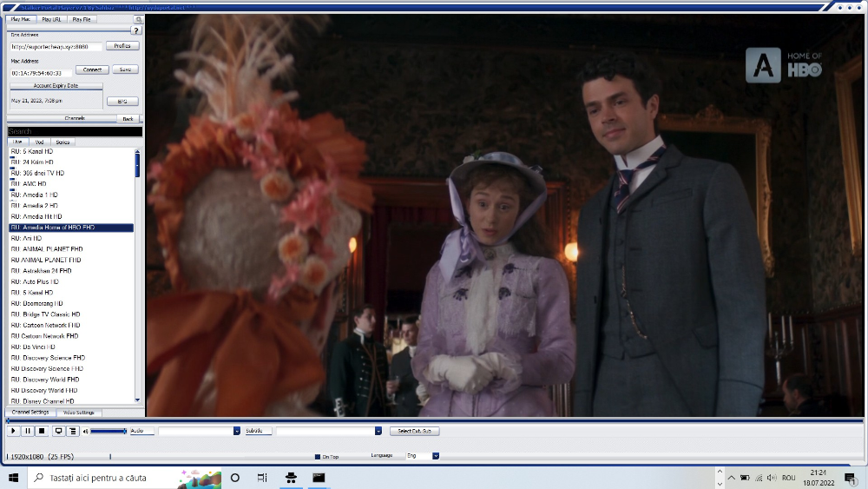The width and height of the screenshot is (868, 489).
Task: Select RU: Amedia Home of HBO FHD
Action: coord(71,228)
